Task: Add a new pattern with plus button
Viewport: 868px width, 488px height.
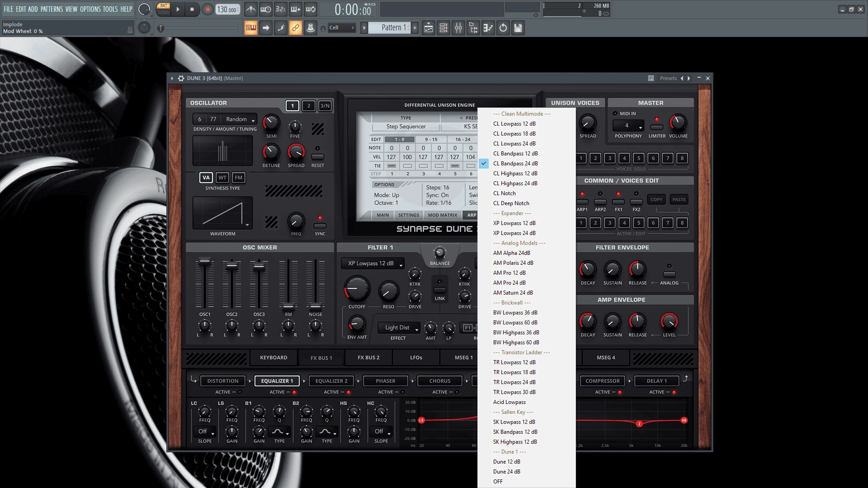Action: pos(415,28)
